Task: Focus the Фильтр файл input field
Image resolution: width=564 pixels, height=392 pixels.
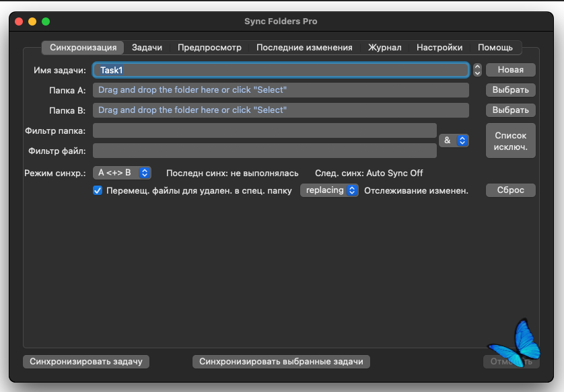Action: pyautogui.click(x=265, y=151)
